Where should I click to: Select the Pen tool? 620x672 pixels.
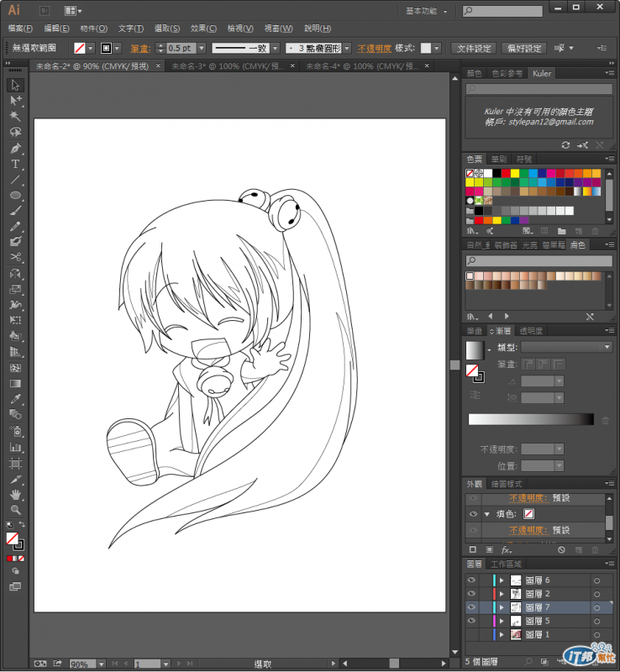[15, 149]
